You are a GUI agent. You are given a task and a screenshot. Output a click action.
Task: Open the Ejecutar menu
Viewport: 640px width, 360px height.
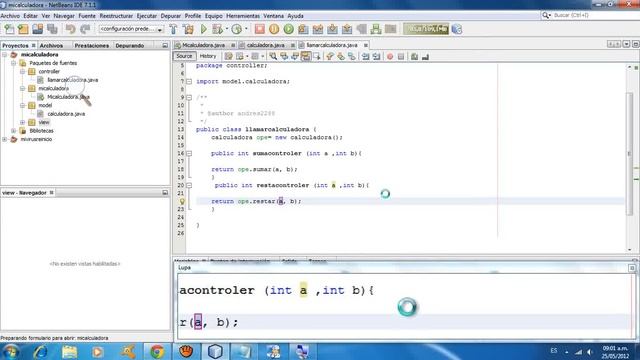coord(147,16)
